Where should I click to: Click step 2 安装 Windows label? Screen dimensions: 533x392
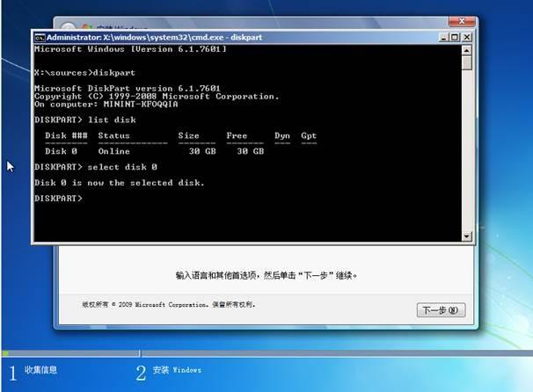(x=177, y=370)
